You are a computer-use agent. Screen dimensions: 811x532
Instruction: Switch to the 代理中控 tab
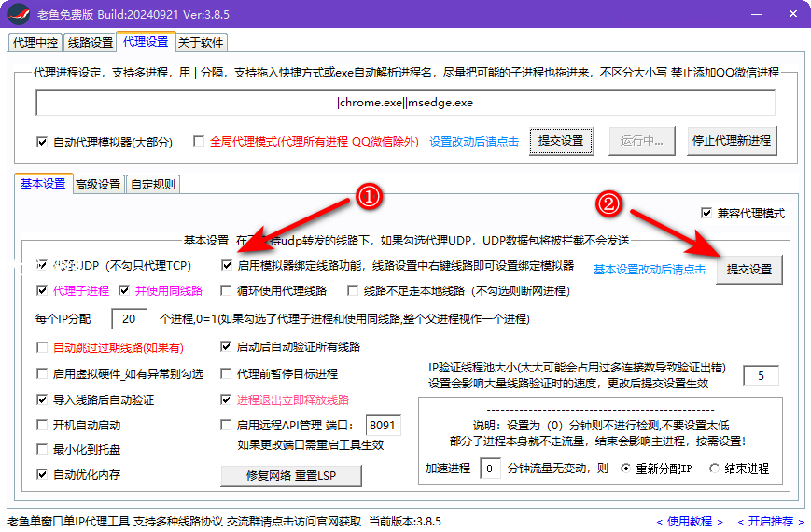pyautogui.click(x=35, y=43)
